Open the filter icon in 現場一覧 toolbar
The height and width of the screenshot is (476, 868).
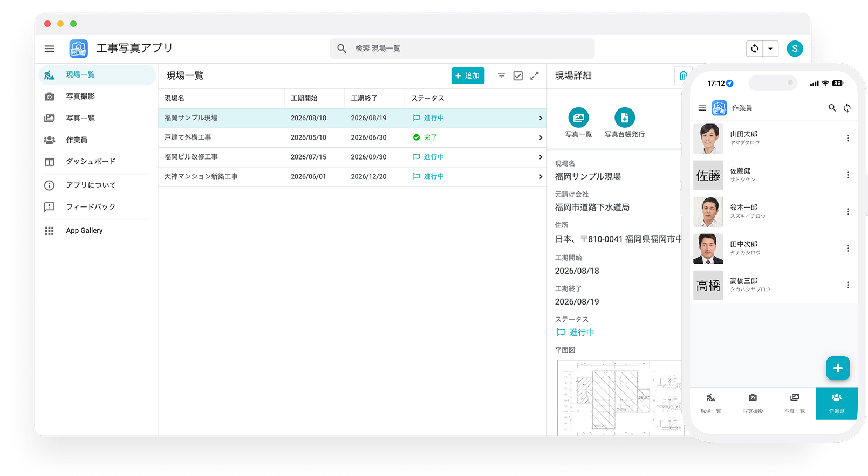coord(501,76)
